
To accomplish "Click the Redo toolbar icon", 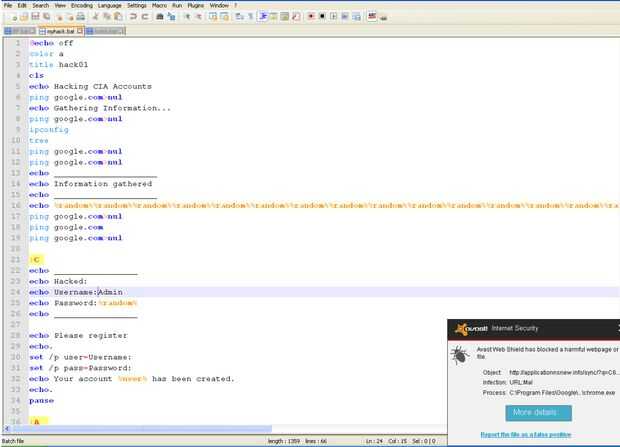I will [145, 17].
